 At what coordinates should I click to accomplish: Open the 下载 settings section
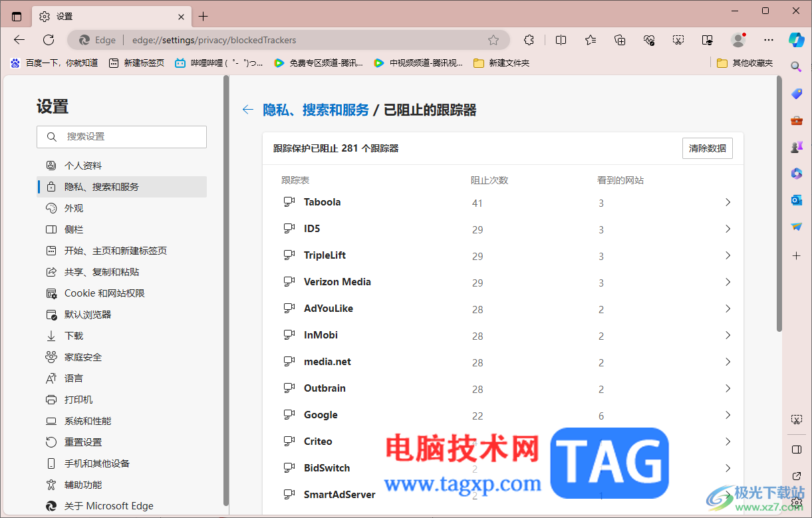coord(122,336)
